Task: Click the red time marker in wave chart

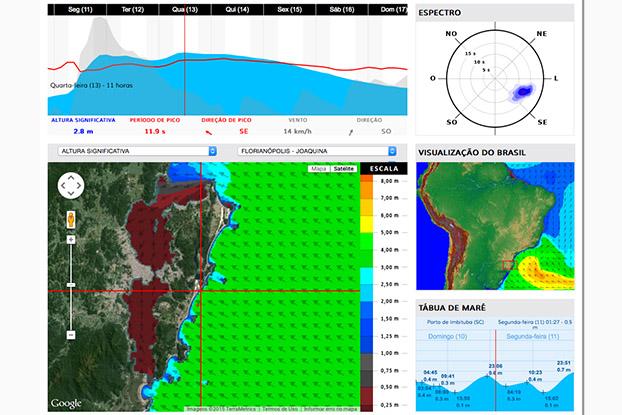Action: point(184,65)
